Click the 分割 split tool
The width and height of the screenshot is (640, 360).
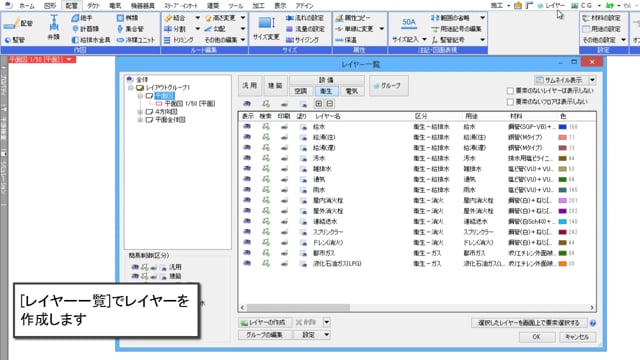coord(175,29)
